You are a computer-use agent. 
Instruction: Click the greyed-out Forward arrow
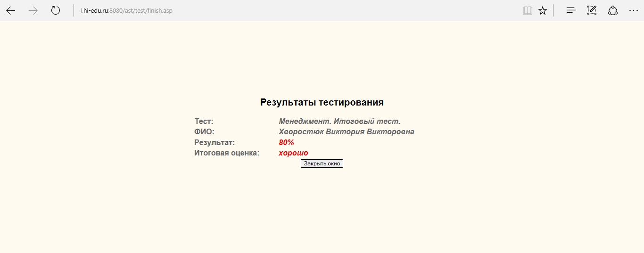coord(33,10)
